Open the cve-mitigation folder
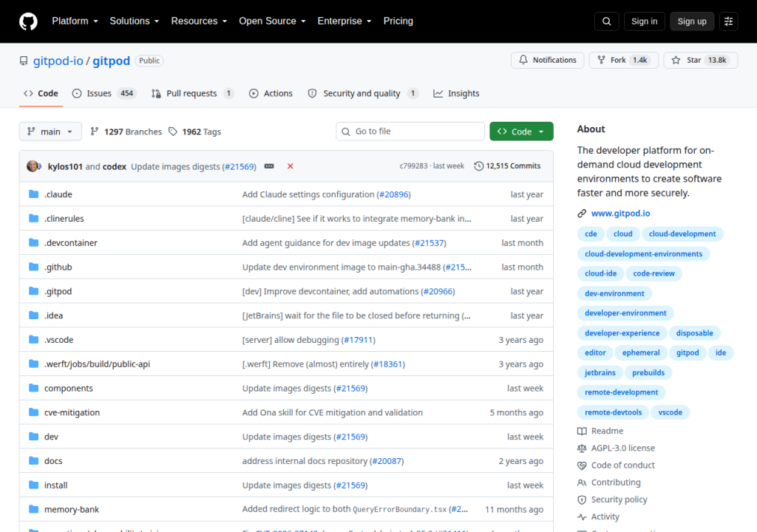This screenshot has width=757, height=532. click(72, 412)
